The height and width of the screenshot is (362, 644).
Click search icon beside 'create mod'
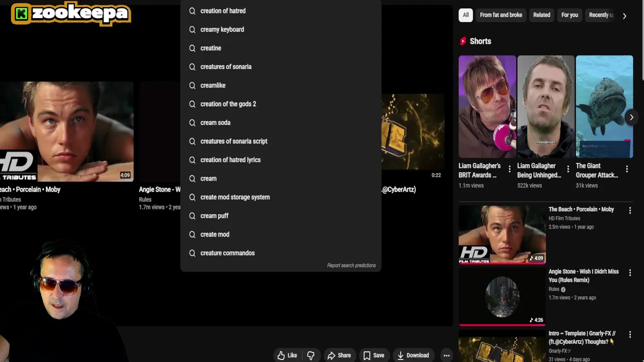[192, 234]
